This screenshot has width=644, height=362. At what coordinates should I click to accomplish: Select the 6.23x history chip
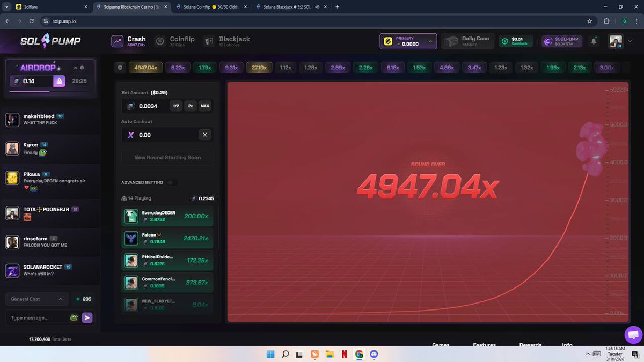[x=178, y=68]
